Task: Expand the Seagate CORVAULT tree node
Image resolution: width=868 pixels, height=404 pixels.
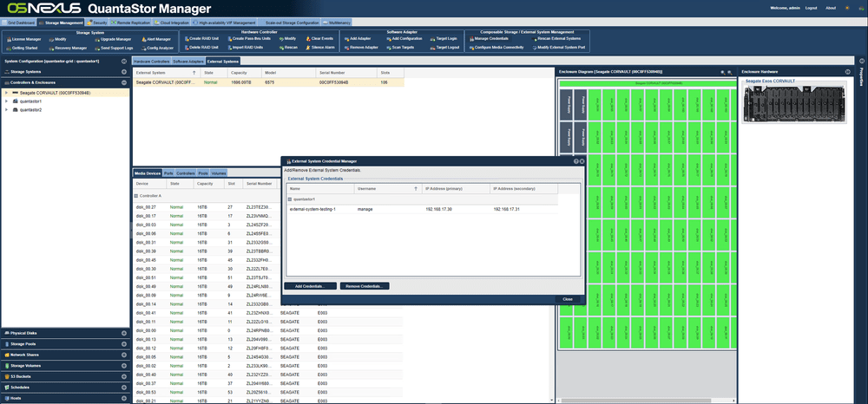Action: [6, 93]
